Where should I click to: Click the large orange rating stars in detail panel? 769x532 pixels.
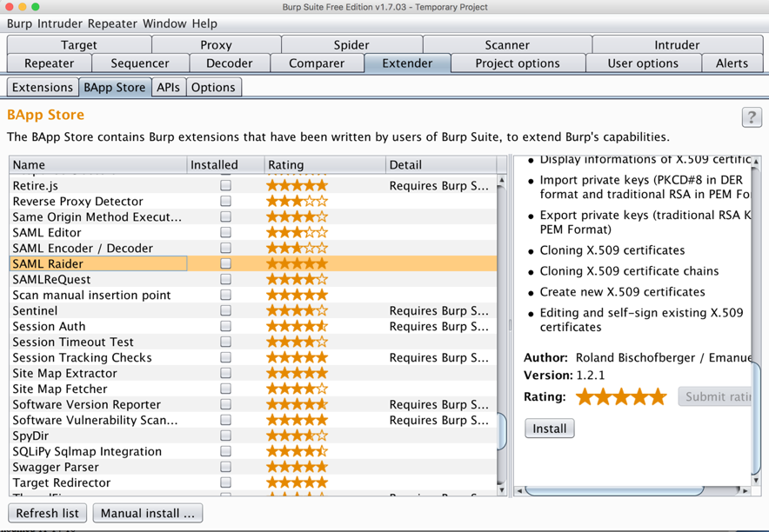click(621, 396)
